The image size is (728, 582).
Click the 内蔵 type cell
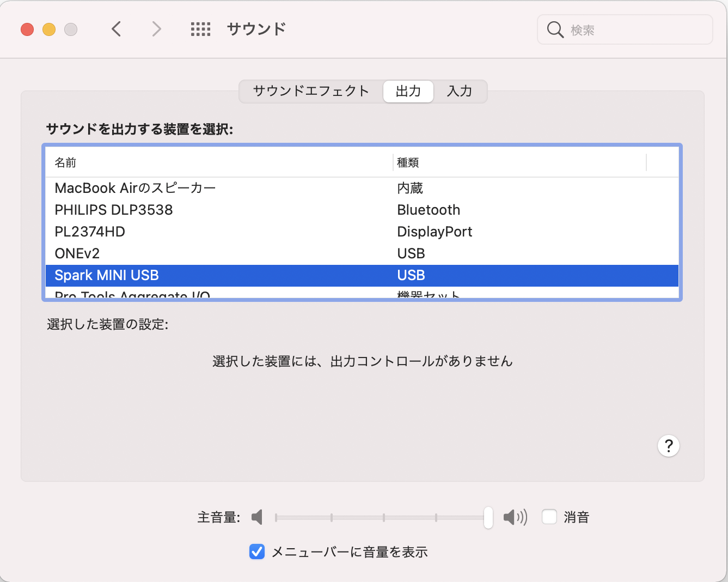click(410, 188)
